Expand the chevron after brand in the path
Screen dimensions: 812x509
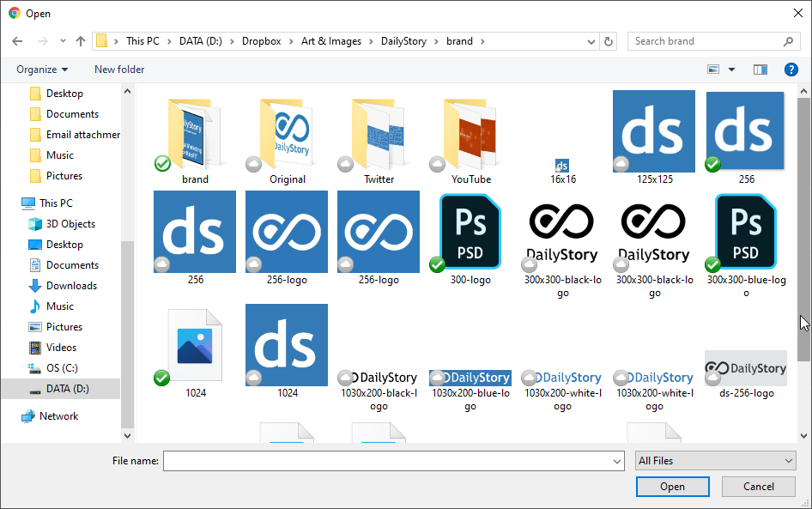(x=482, y=41)
